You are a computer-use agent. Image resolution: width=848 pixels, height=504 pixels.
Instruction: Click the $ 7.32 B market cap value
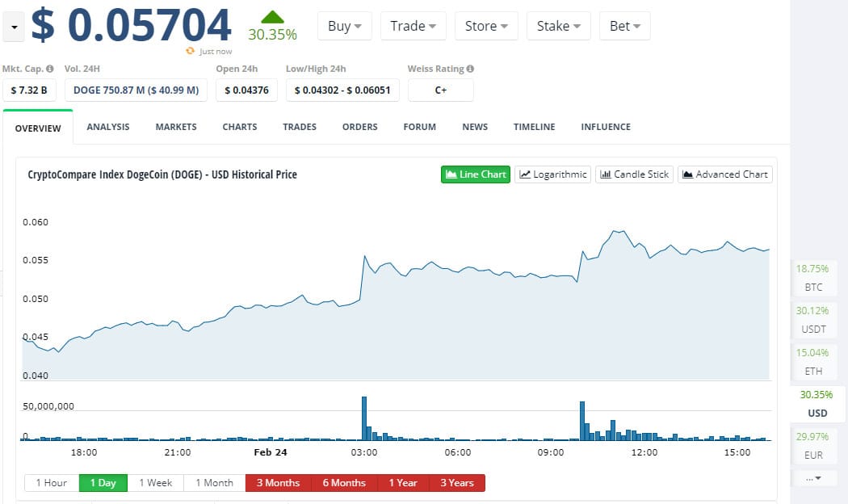[29, 90]
